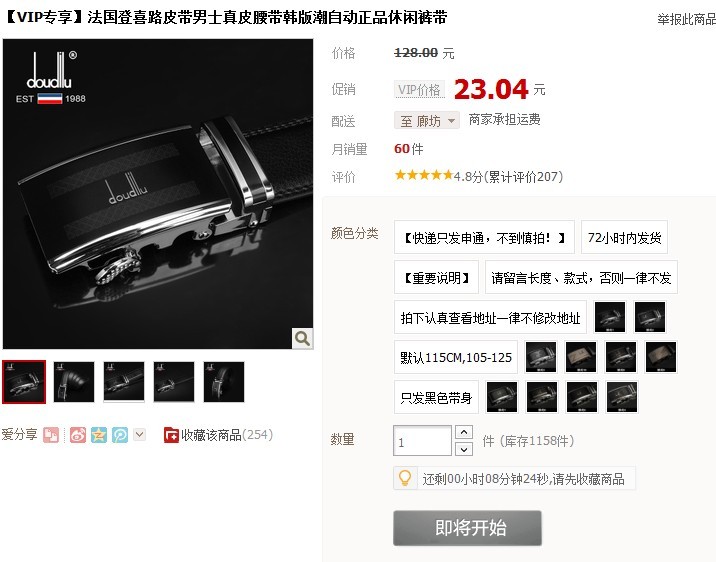
Task: Click the first red share icon beside 爱分享
Action: [51, 435]
